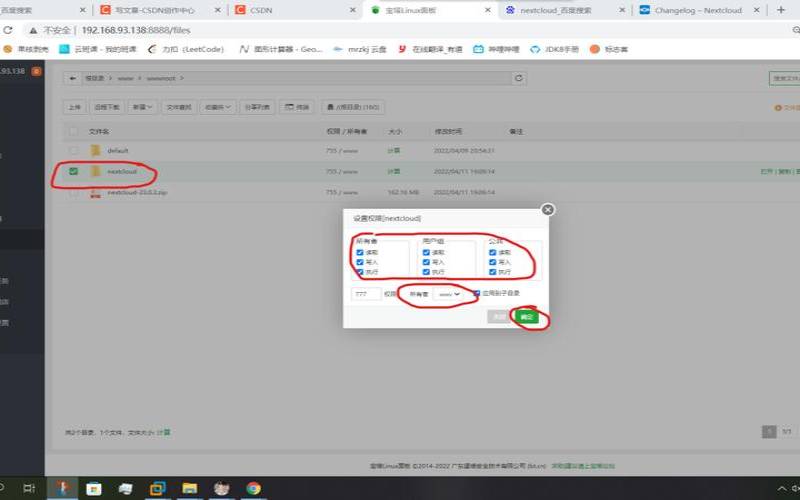Switch to the BT Linux panel tab
The width and height of the screenshot is (800, 500).
point(430,10)
